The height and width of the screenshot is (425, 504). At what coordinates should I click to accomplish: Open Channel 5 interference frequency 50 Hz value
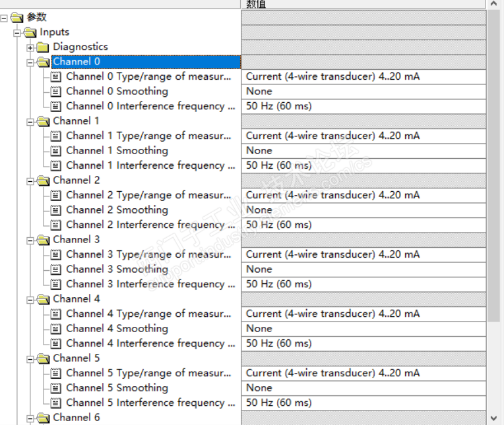coord(363,403)
